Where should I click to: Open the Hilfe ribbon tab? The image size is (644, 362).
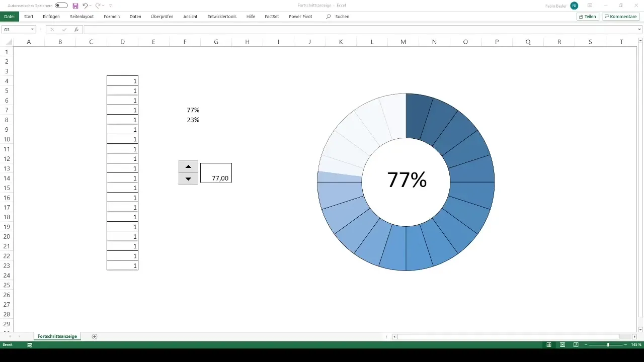[x=251, y=17]
